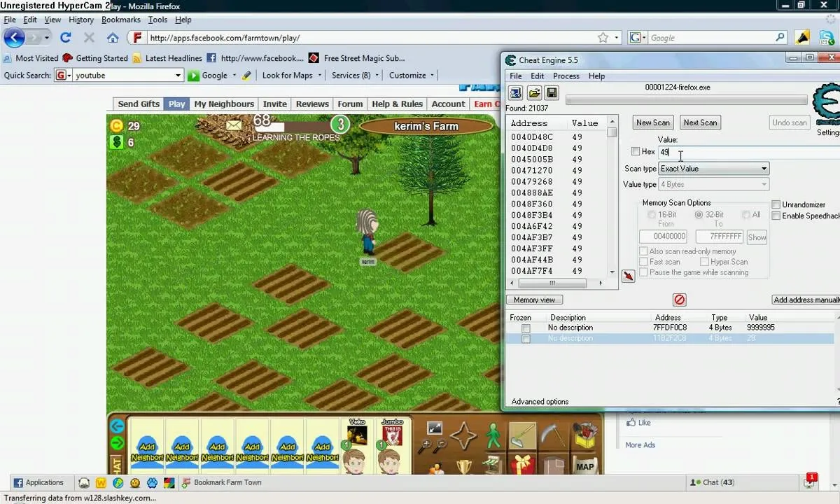The height and width of the screenshot is (504, 840).
Task: Bookmark this page with the star icon
Action: [x=603, y=38]
